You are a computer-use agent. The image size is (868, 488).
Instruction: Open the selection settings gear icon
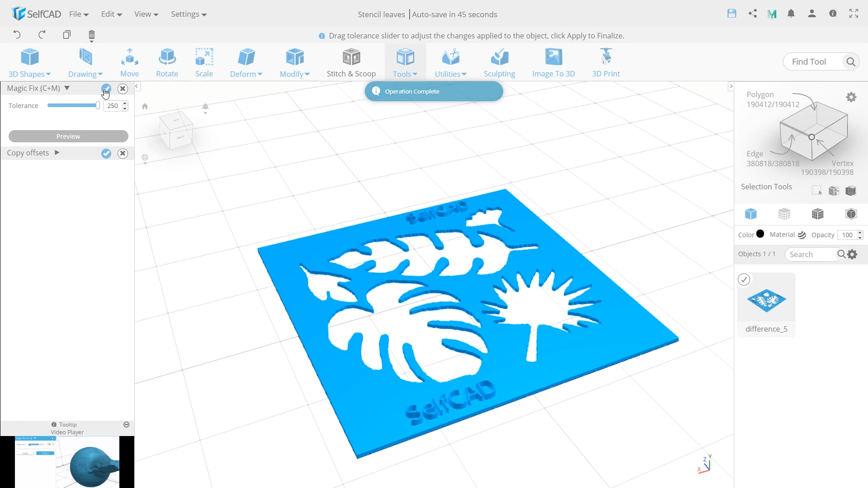click(851, 97)
